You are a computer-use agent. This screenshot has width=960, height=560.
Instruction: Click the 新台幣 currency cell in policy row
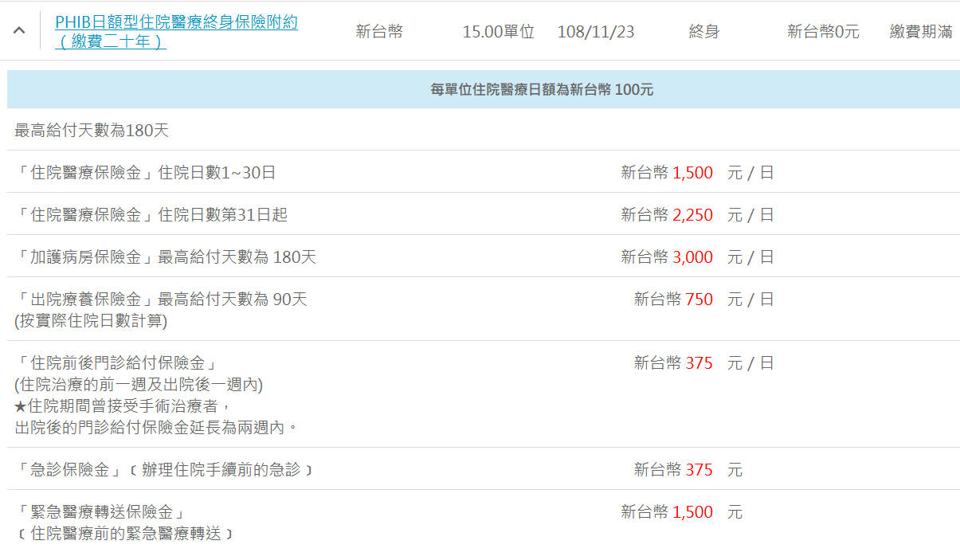coord(379,32)
